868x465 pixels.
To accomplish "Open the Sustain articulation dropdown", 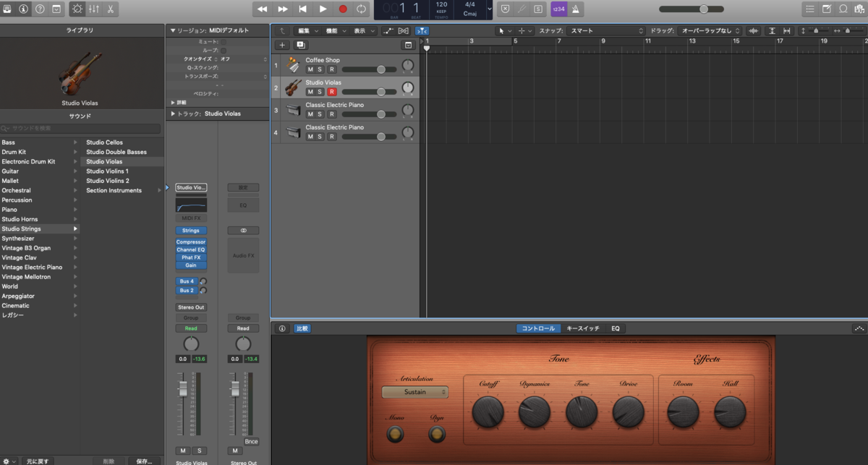I will [x=415, y=392].
